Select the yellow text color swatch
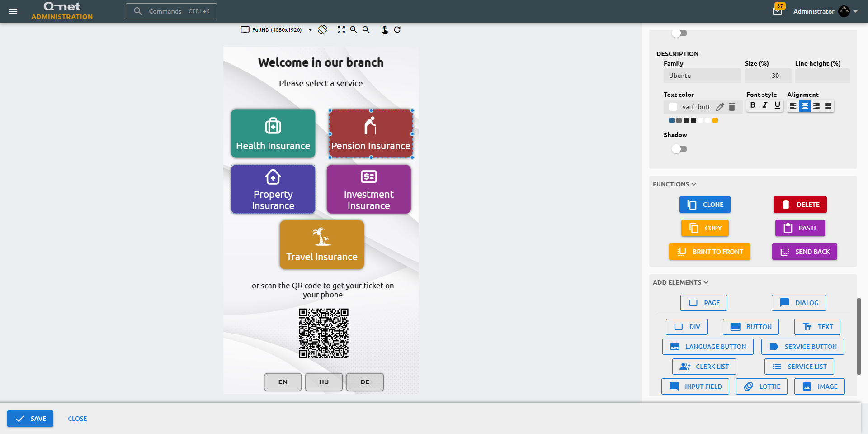 714,120
